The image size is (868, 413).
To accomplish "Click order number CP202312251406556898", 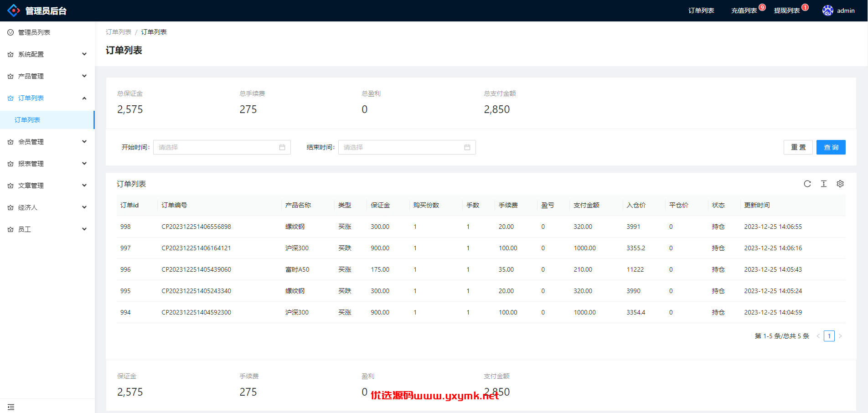I will 196,227.
